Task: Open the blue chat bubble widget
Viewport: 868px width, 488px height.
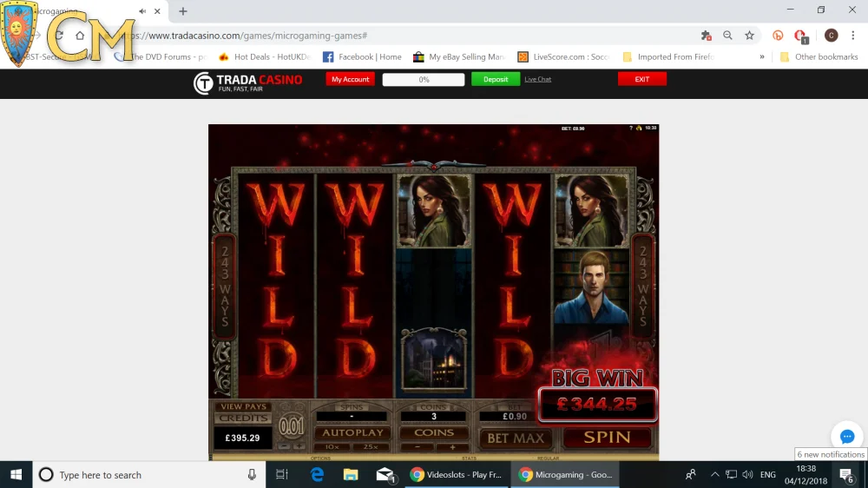Action: coord(847,437)
